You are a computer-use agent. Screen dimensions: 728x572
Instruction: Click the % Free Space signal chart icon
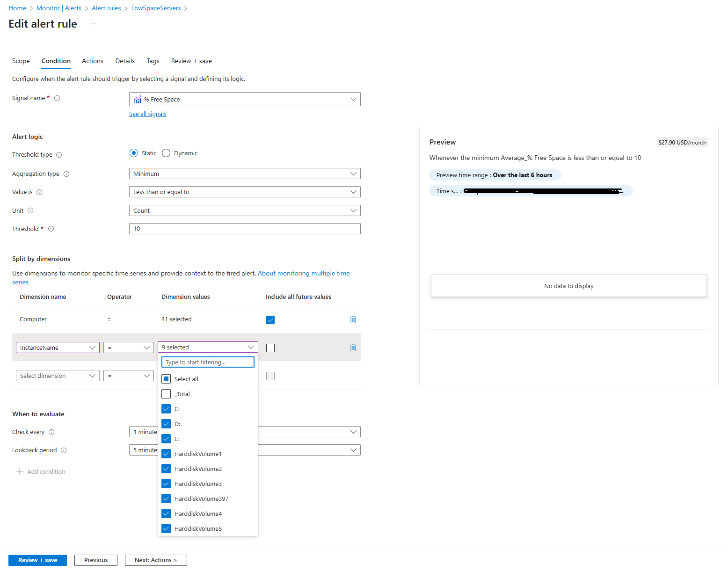point(138,100)
